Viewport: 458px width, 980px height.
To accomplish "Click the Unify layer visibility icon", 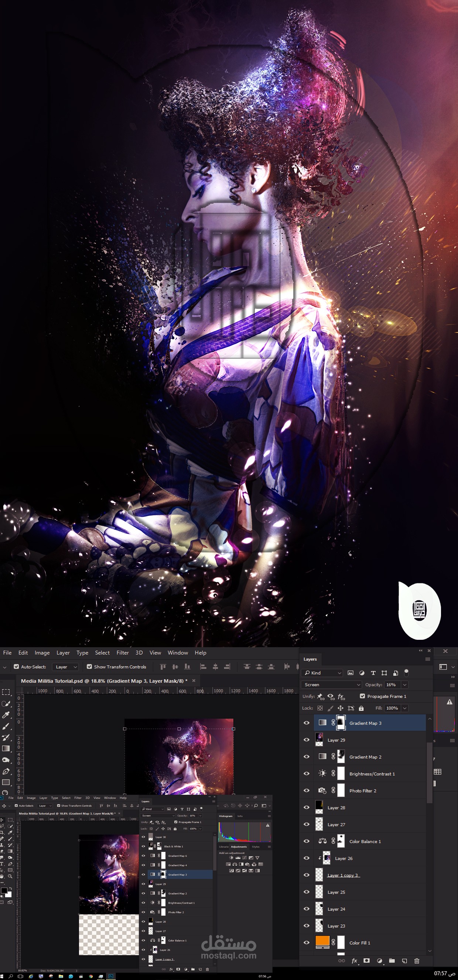I will (x=331, y=697).
